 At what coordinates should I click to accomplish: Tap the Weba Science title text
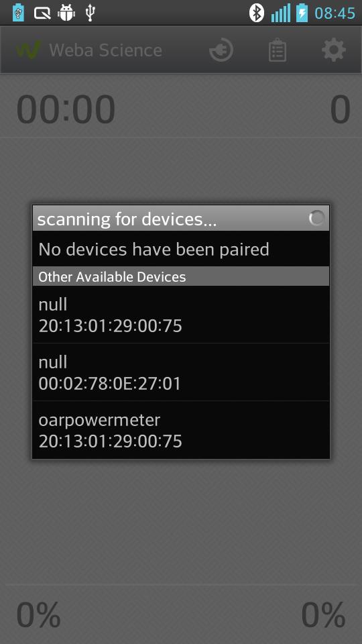105,50
